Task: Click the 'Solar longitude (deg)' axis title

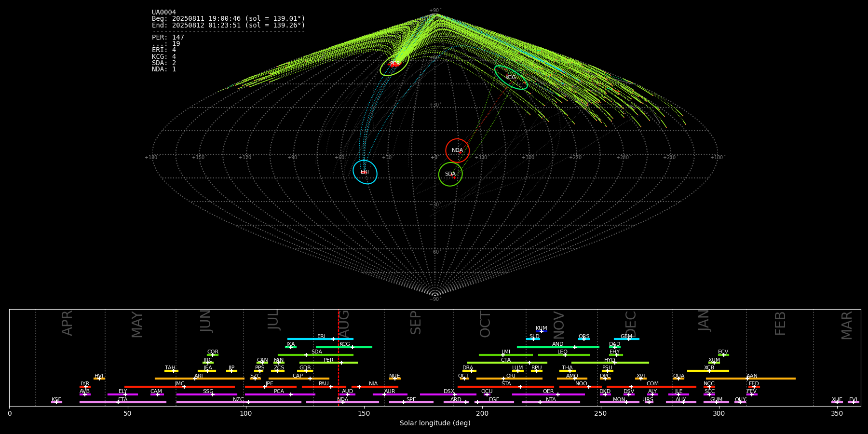Action: (x=435, y=423)
